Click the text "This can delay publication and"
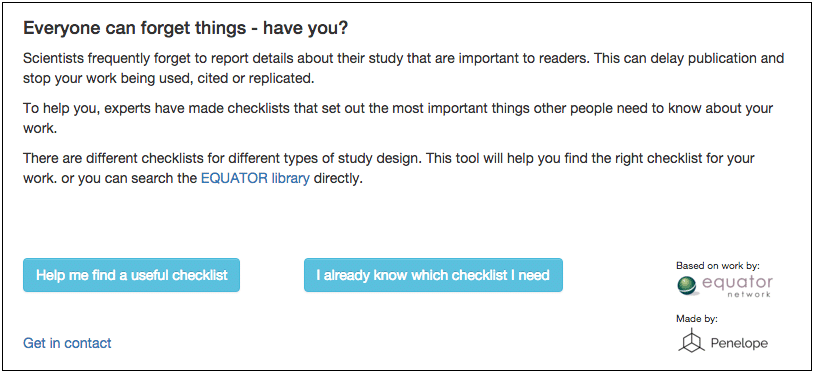The height and width of the screenshot is (373, 814). pos(689,58)
